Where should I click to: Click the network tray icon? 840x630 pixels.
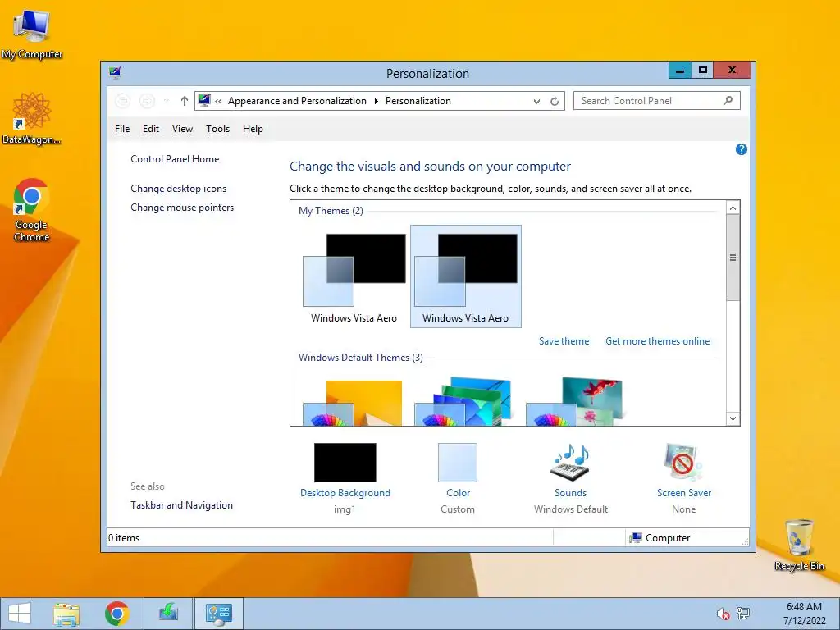click(x=743, y=614)
